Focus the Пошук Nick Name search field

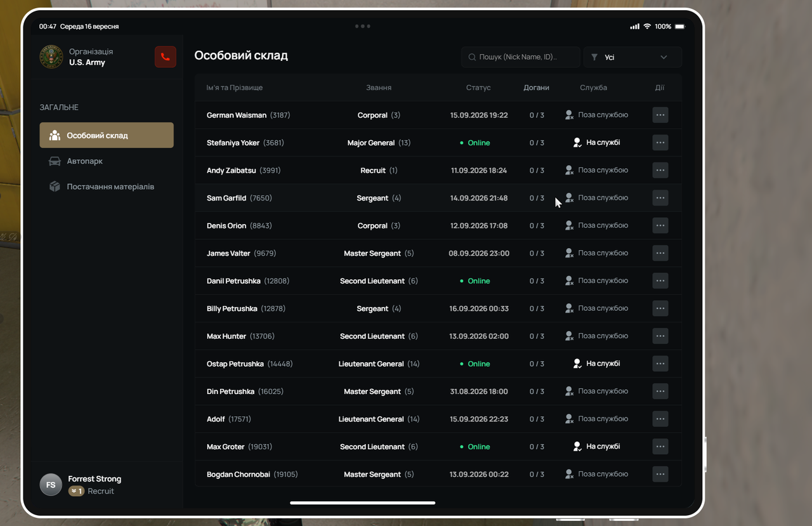click(x=521, y=57)
